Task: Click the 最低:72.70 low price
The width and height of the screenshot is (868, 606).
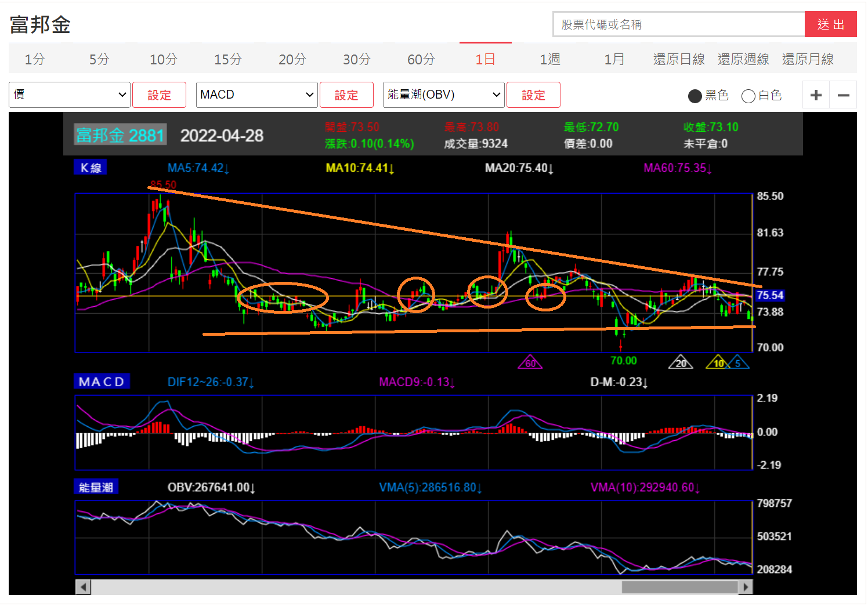Action: (591, 127)
